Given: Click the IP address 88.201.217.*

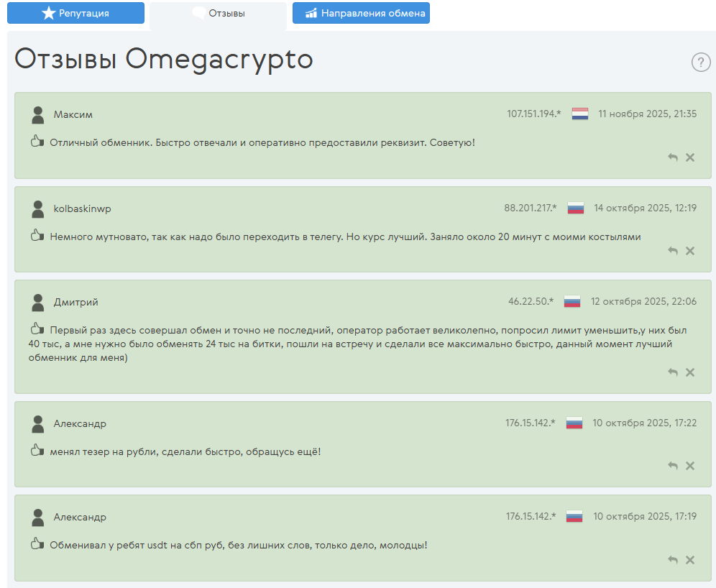Looking at the screenshot, I should pyautogui.click(x=531, y=207).
